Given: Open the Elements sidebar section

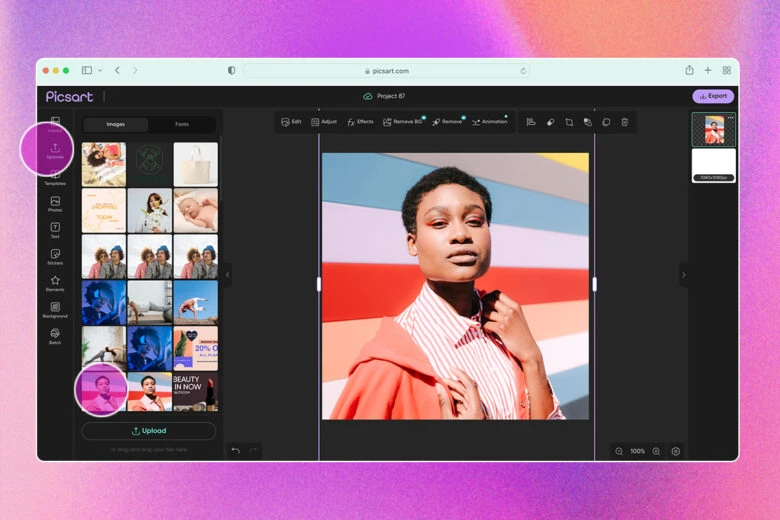Looking at the screenshot, I should [55, 284].
